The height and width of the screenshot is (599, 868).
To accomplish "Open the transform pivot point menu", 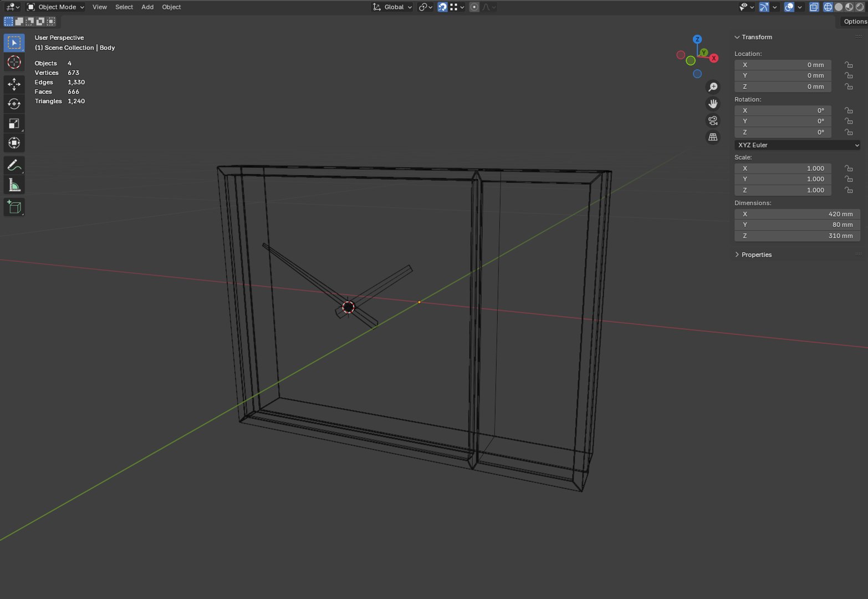I will pyautogui.click(x=425, y=7).
